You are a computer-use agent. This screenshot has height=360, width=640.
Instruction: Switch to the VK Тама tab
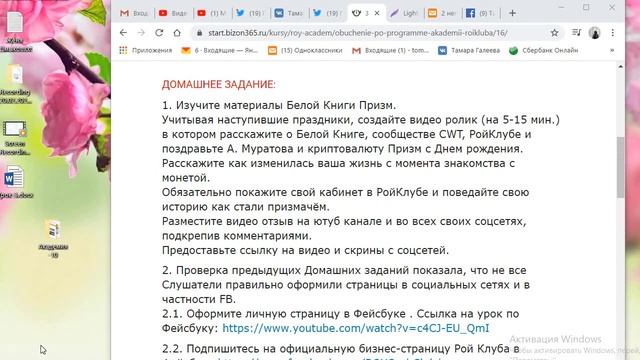(x=289, y=13)
